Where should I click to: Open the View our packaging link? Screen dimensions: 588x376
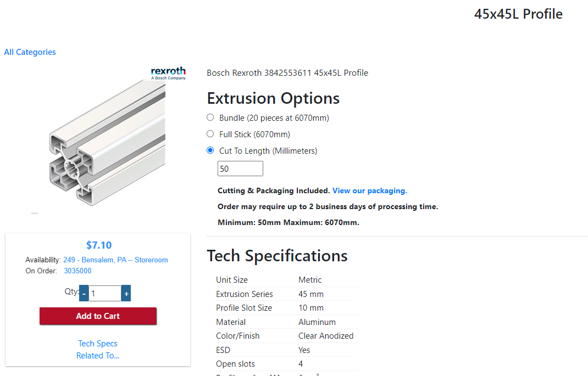[369, 191]
